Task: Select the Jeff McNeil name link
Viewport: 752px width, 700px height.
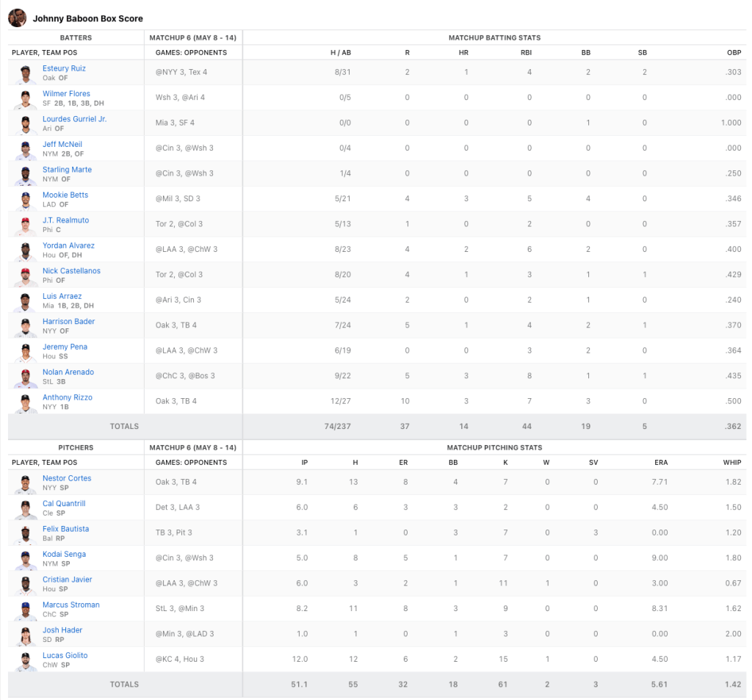Action: 62,145
